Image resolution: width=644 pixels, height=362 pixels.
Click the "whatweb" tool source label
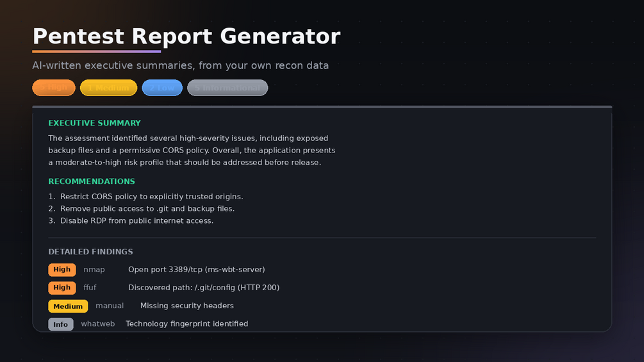click(x=98, y=324)
